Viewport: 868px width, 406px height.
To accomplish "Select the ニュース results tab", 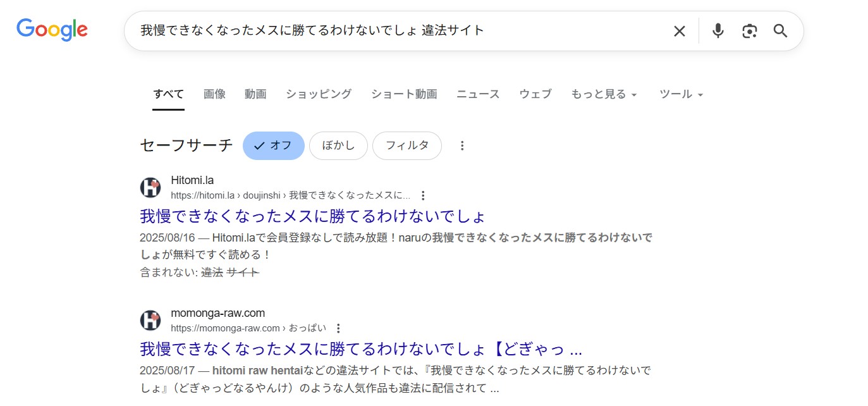I will click(x=477, y=94).
